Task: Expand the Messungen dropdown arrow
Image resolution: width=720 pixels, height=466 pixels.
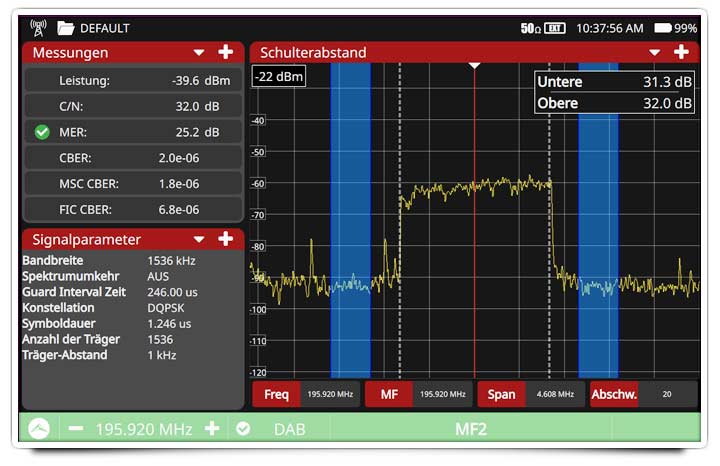Action: (x=199, y=52)
